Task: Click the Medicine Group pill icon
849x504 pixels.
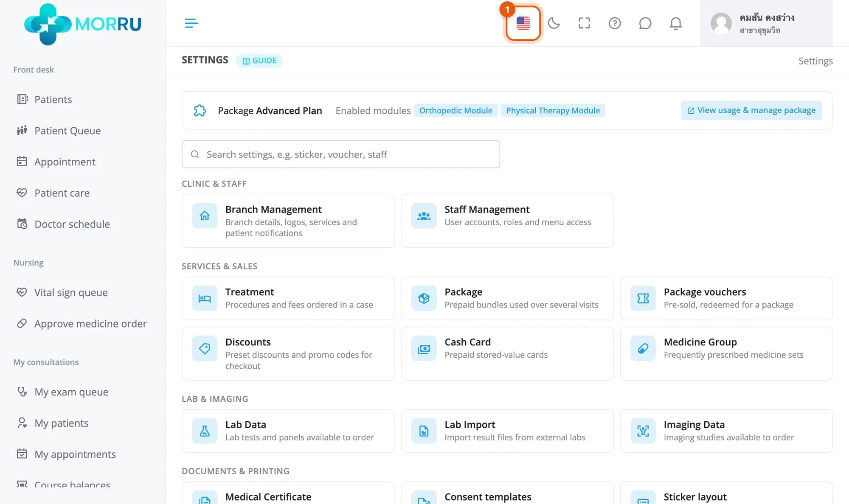Action: pos(643,348)
